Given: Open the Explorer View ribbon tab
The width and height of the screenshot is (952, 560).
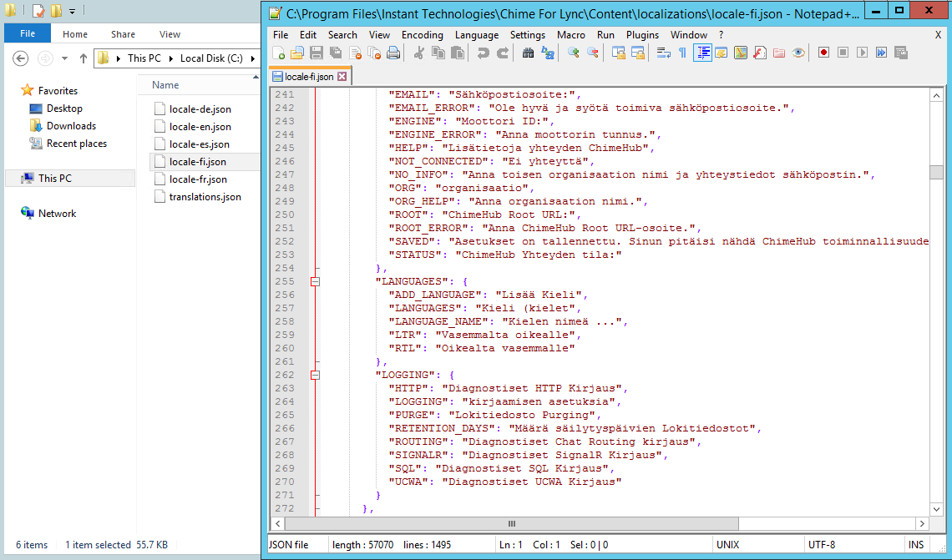Looking at the screenshot, I should pyautogui.click(x=170, y=34).
